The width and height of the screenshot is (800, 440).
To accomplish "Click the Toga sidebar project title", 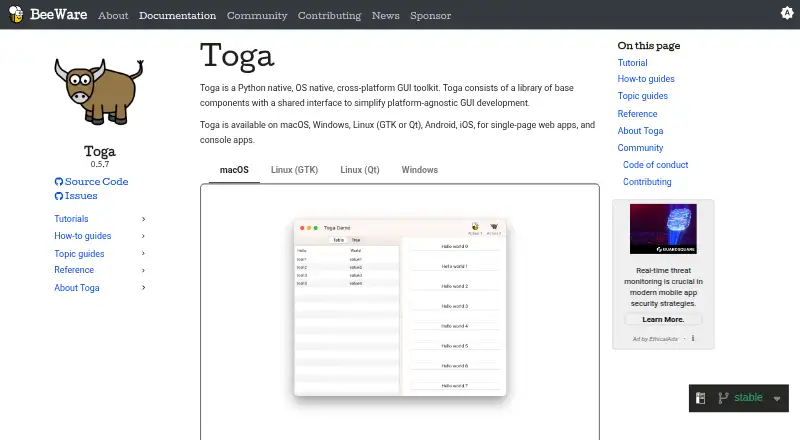I will pos(100,151).
